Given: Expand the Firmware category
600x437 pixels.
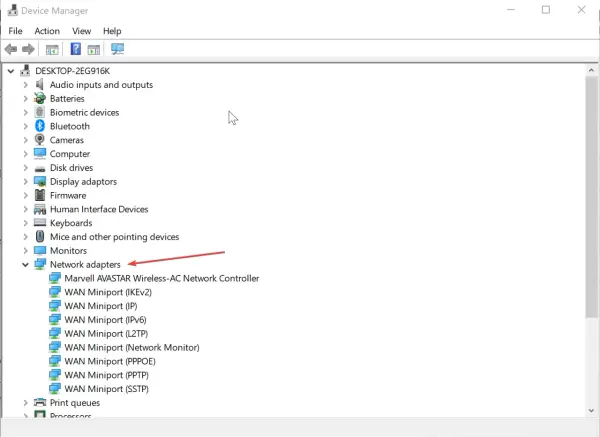Looking at the screenshot, I should tap(25, 195).
